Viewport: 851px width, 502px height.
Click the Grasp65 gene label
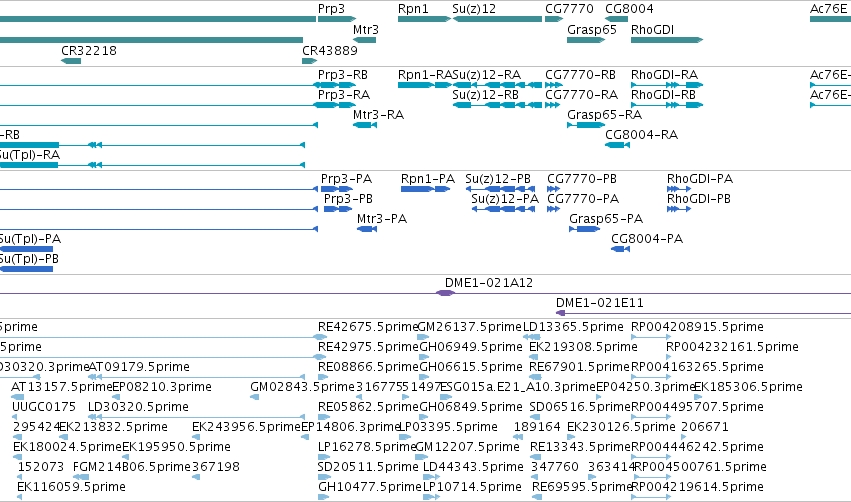592,30
